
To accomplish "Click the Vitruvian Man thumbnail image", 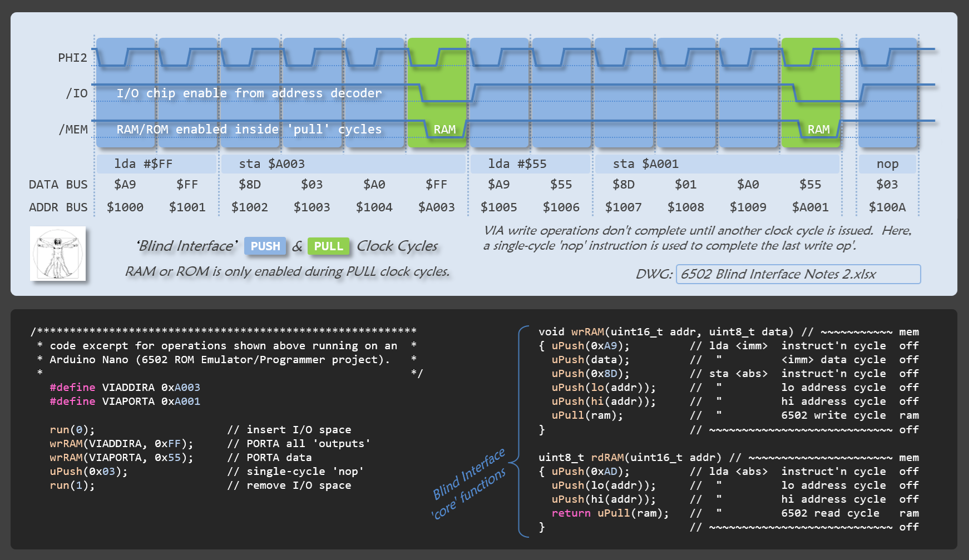I will pyautogui.click(x=58, y=254).
